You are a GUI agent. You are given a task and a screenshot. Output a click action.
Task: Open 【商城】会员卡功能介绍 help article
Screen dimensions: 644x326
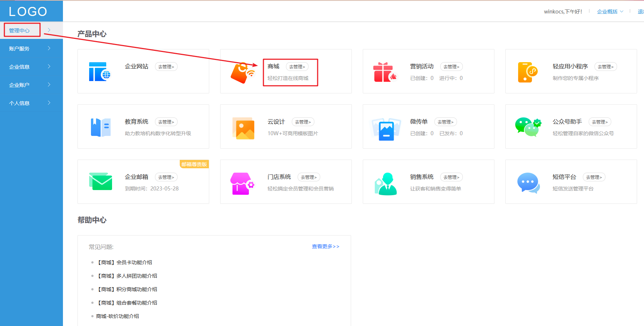(124, 262)
